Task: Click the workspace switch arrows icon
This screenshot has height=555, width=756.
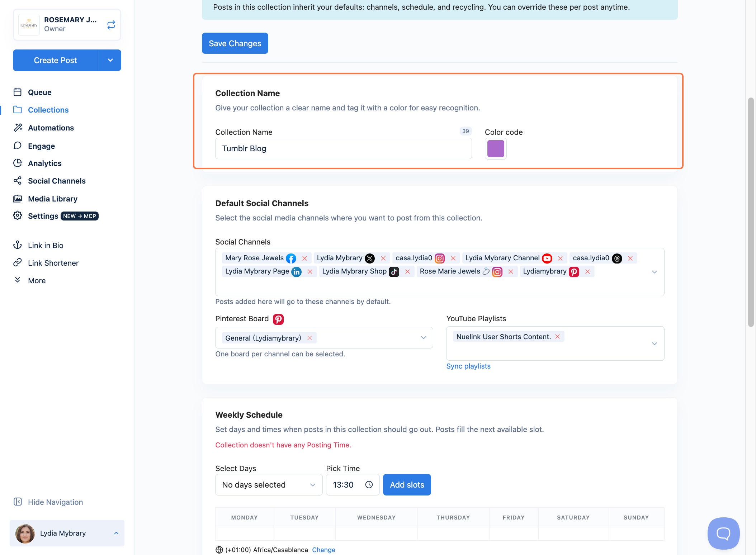Action: pos(111,24)
